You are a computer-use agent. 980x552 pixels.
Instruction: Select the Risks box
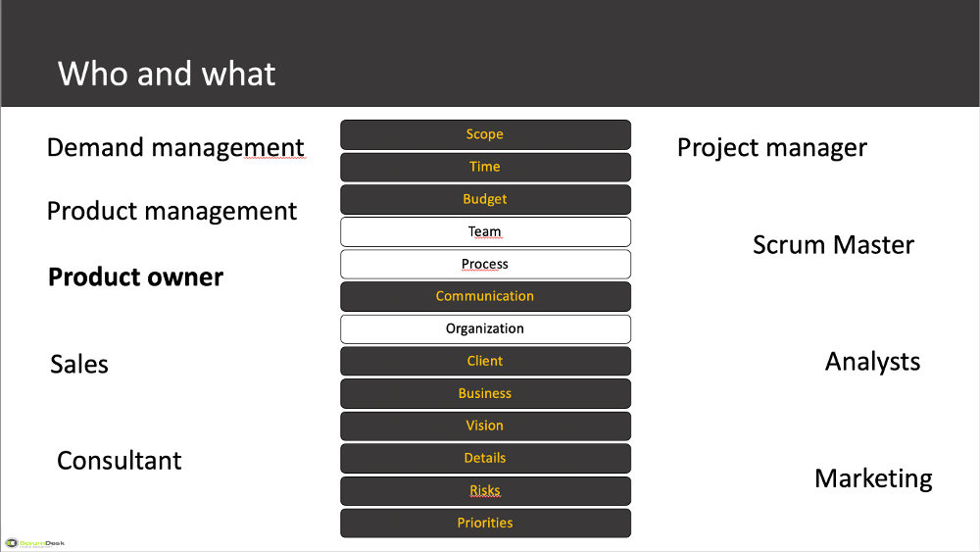486,491
